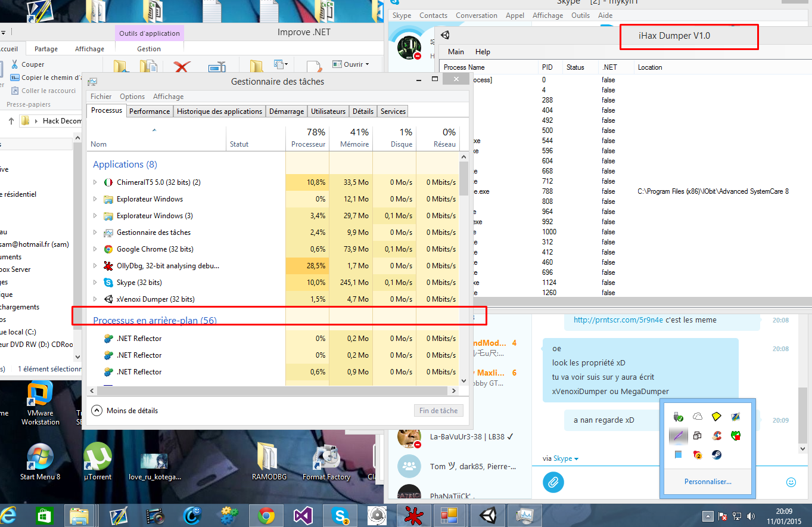Switch to the Performance tab
This screenshot has height=527, width=812.
coord(150,111)
